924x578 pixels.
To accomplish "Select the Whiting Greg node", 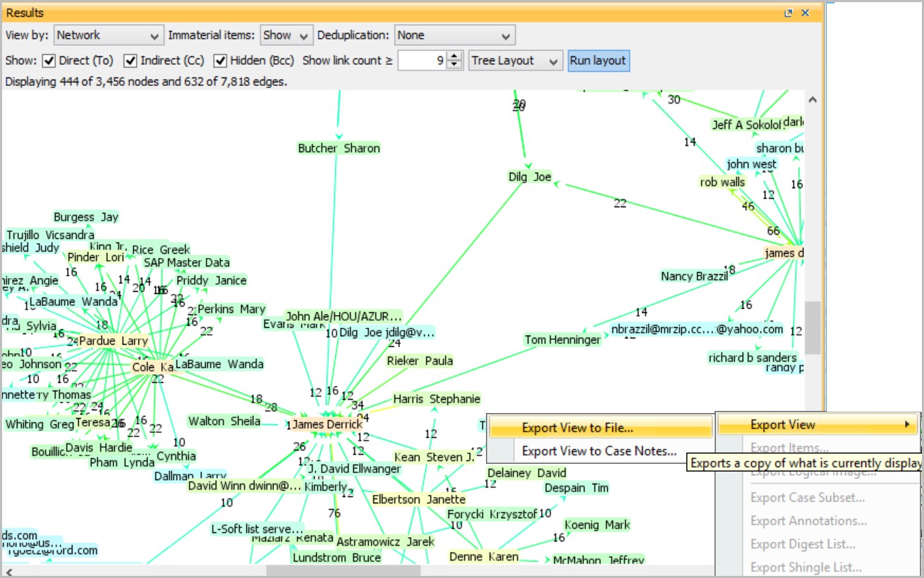I will pos(39,424).
